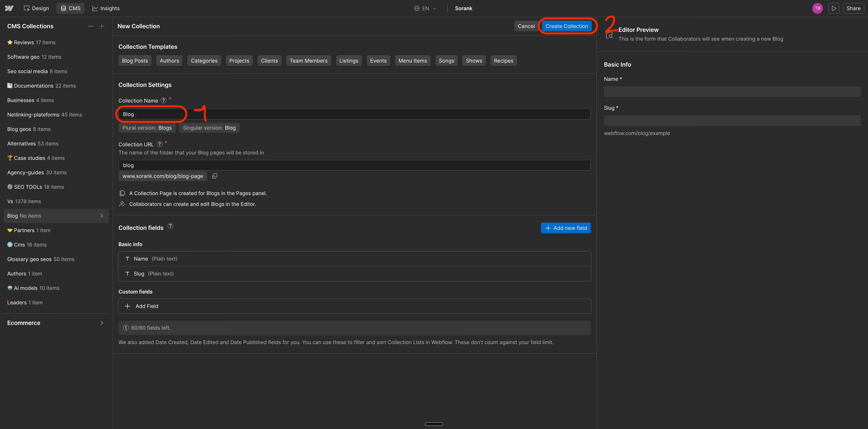
Task: Select the Clients template
Action: click(269, 61)
